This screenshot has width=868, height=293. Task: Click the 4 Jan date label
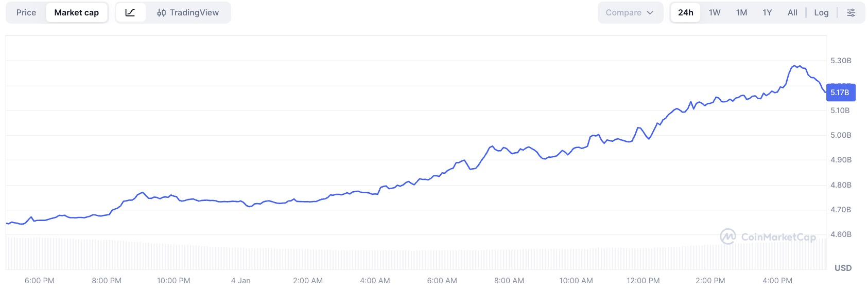pos(240,281)
